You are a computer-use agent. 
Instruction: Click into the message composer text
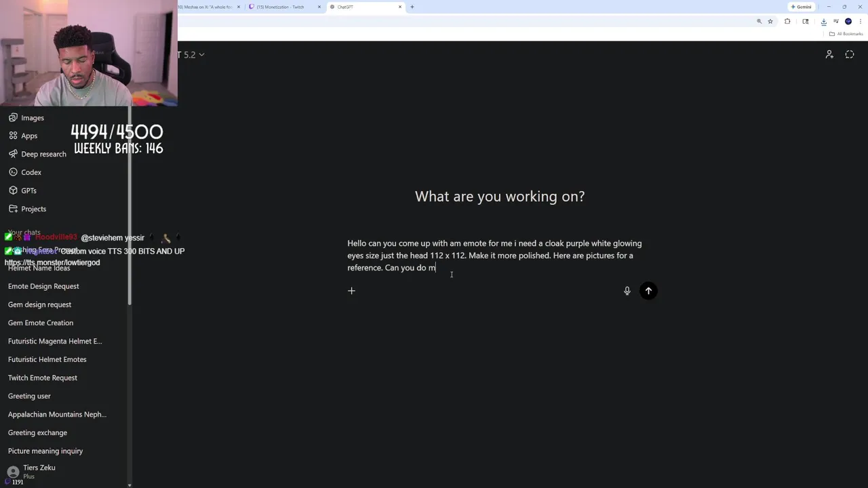tap(494, 256)
